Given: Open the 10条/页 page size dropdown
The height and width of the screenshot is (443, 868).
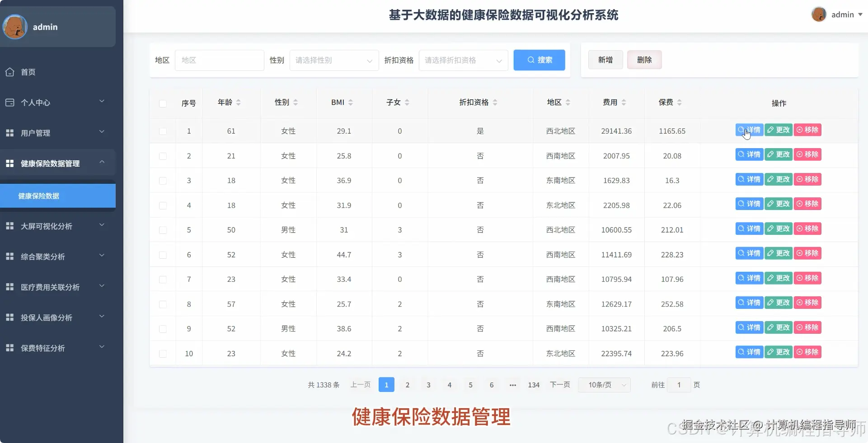Looking at the screenshot, I should coord(604,385).
